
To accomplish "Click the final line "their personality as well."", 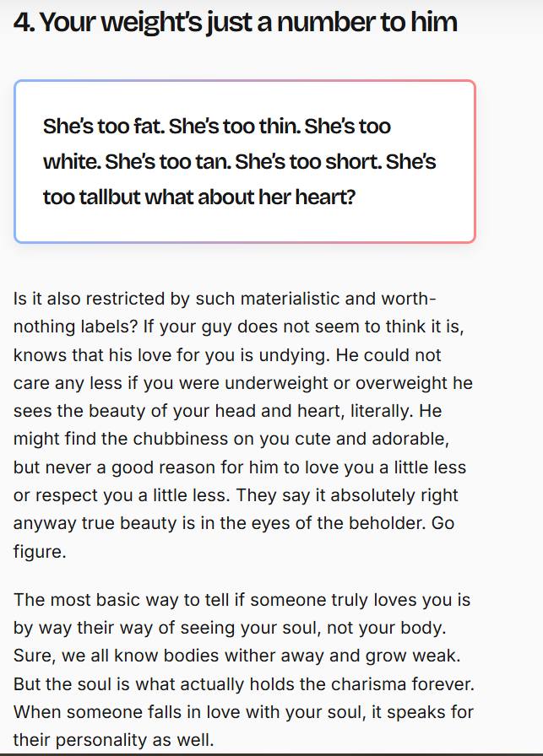I will point(114,740).
